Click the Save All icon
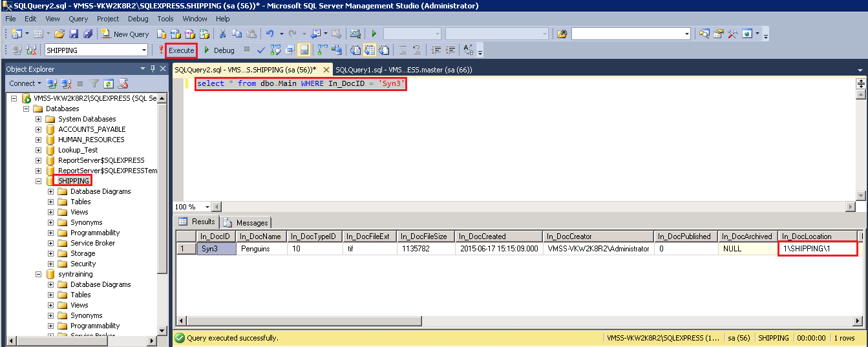Image resolution: width=868 pixels, height=347 pixels. pyautogui.click(x=88, y=34)
